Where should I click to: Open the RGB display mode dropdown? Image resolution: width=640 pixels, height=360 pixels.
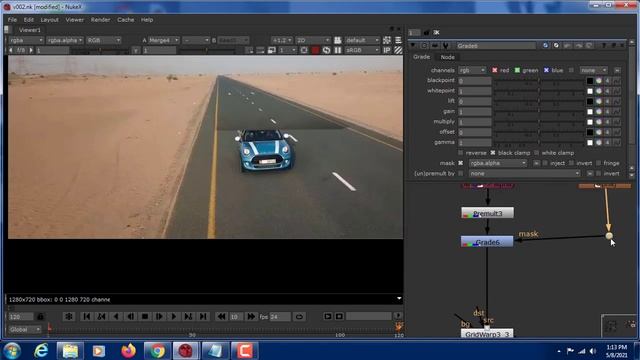coord(104,40)
